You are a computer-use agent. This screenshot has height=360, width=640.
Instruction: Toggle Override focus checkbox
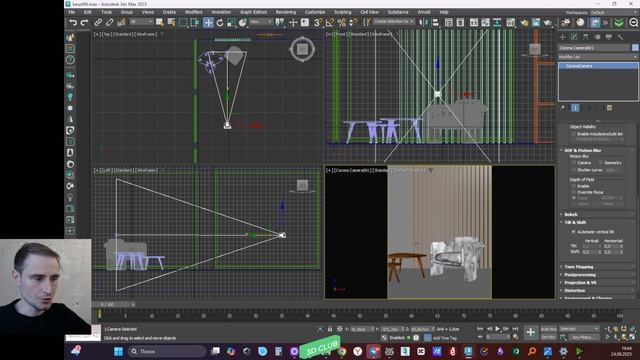click(574, 192)
